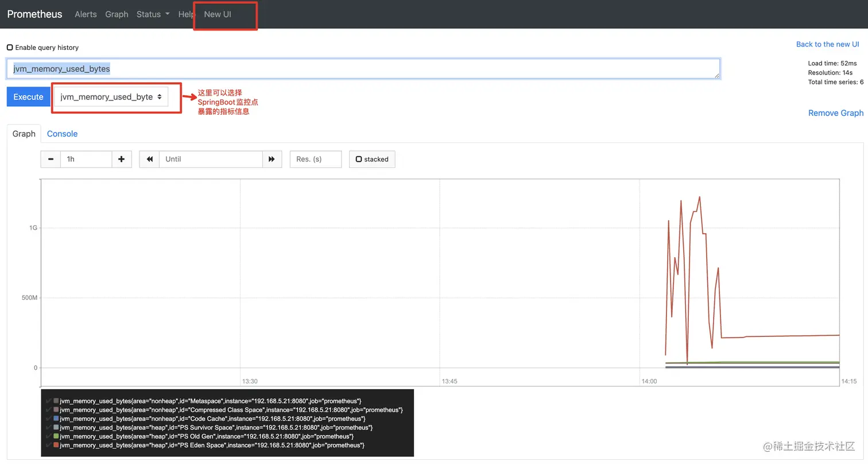This screenshot has width=868, height=465.
Task: Toggle Metaspace series checkmark in legend
Action: [x=49, y=401]
